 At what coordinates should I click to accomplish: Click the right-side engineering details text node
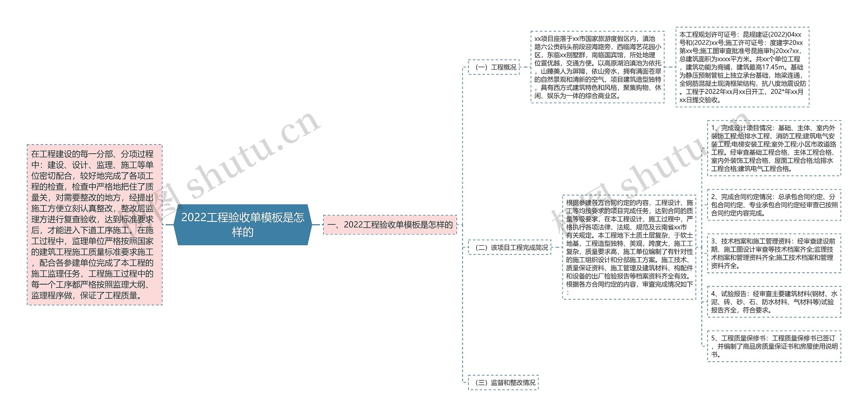pyautogui.click(x=747, y=64)
